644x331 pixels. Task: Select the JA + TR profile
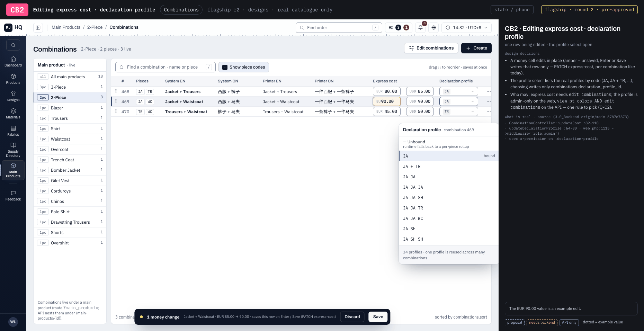tap(449, 166)
